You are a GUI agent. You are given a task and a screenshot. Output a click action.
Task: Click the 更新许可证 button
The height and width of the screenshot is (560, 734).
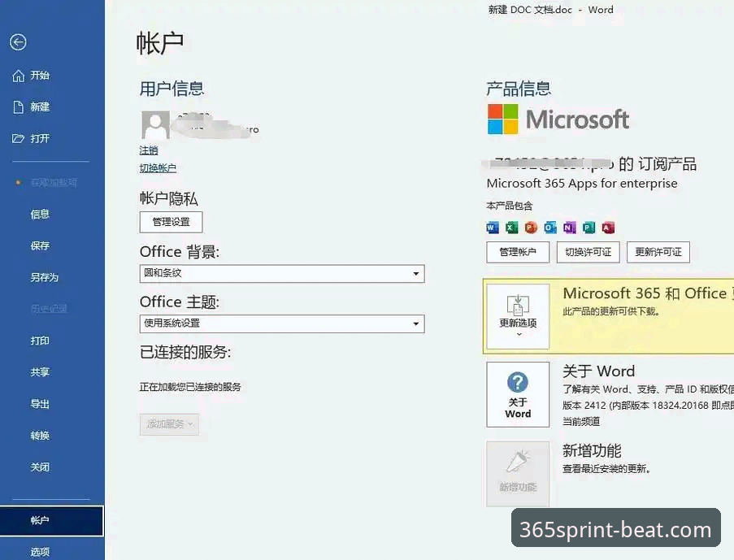click(658, 253)
